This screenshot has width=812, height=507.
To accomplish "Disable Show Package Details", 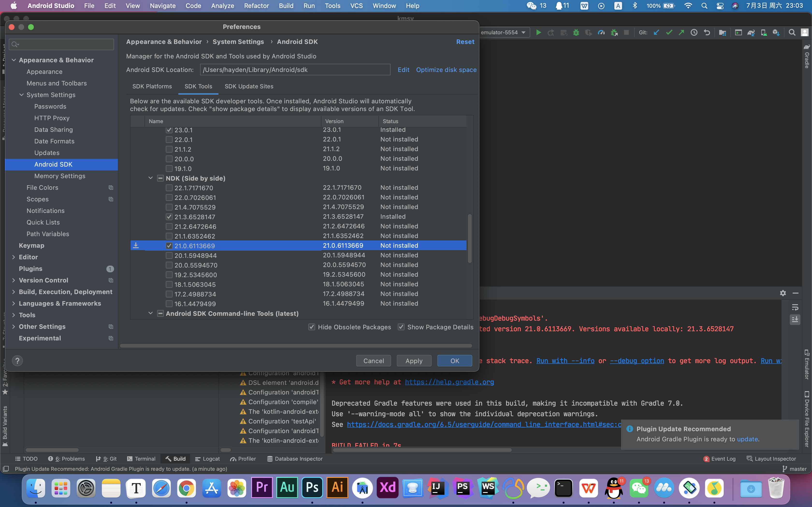I will tap(401, 327).
